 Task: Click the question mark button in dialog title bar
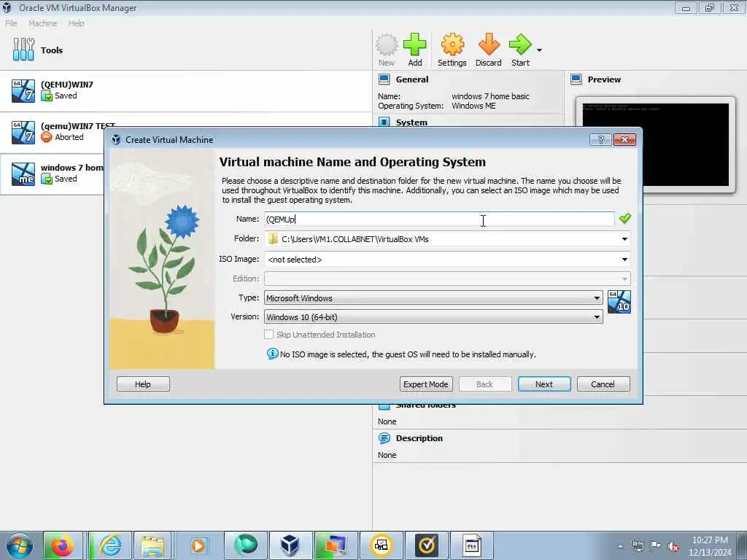pyautogui.click(x=600, y=139)
